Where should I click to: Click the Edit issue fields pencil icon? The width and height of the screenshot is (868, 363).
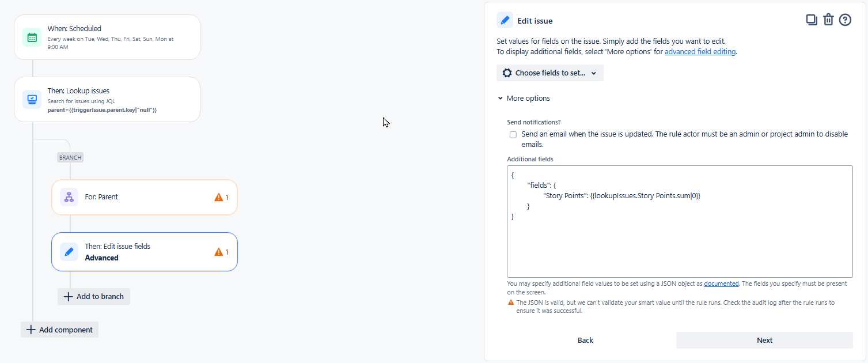click(69, 252)
